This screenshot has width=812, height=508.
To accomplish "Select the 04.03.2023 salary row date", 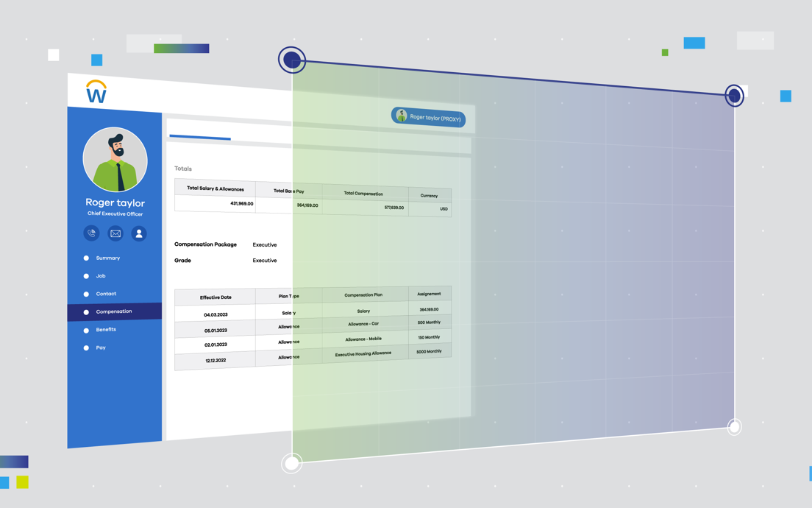I will pyautogui.click(x=216, y=314).
